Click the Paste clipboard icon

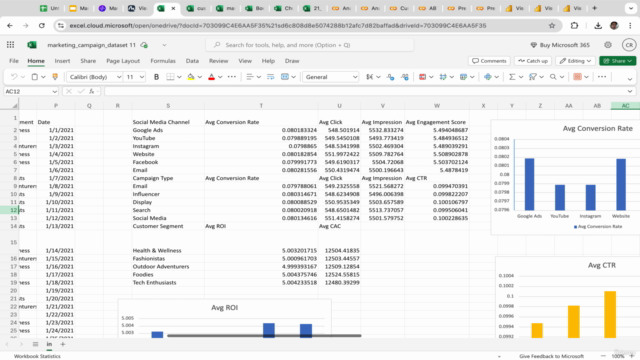point(35,77)
